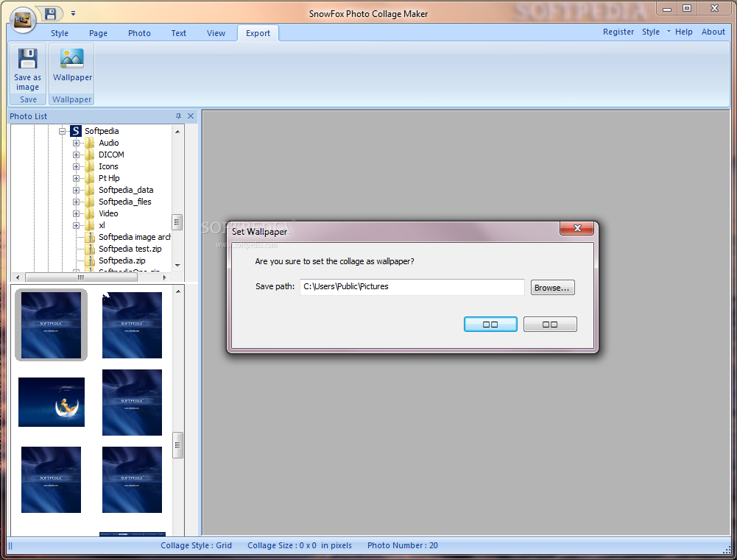Open the quick access toolbar dropdown arrow
This screenshot has height=560, width=737.
click(74, 14)
